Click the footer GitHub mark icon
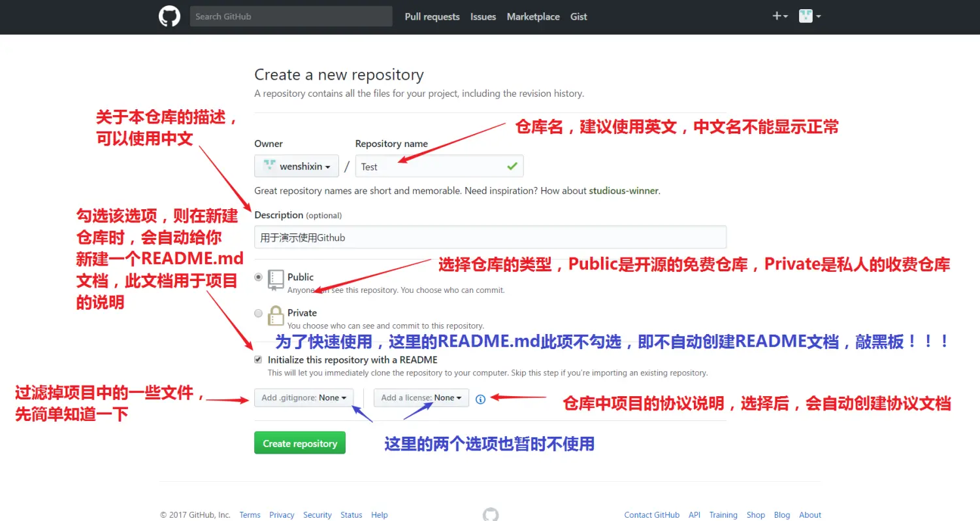The image size is (980, 521). point(491,514)
